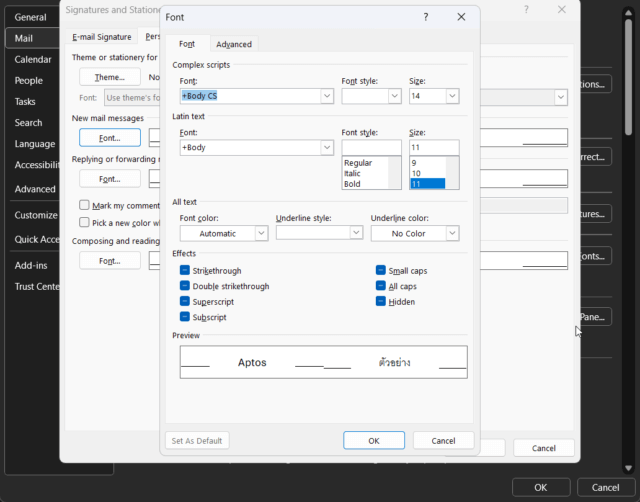The width and height of the screenshot is (640, 502).
Task: Expand the Complex scripts Size dropdown
Action: click(x=452, y=96)
